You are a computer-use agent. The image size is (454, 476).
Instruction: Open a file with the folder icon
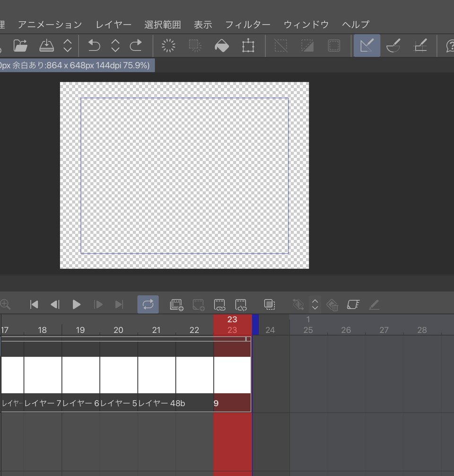coord(20,46)
